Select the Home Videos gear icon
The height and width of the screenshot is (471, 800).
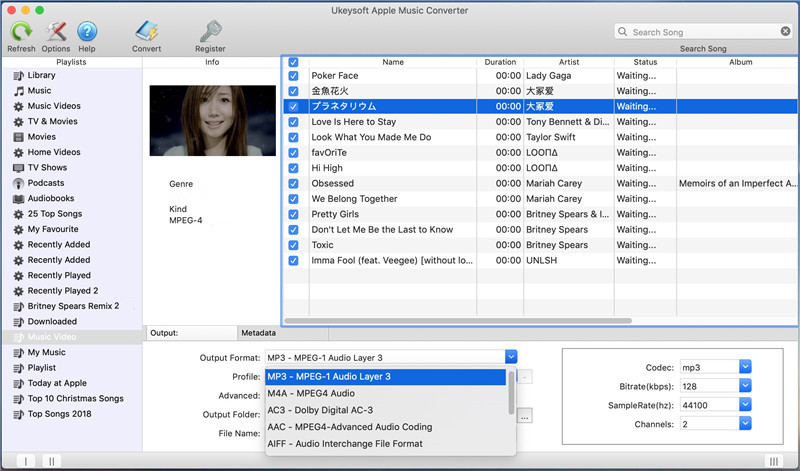(x=18, y=152)
